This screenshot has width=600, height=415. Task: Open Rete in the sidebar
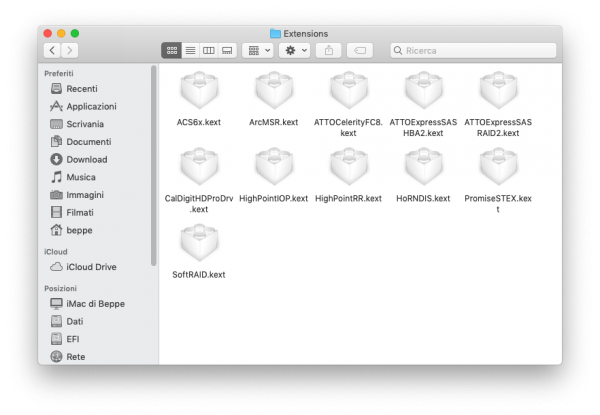(x=68, y=356)
